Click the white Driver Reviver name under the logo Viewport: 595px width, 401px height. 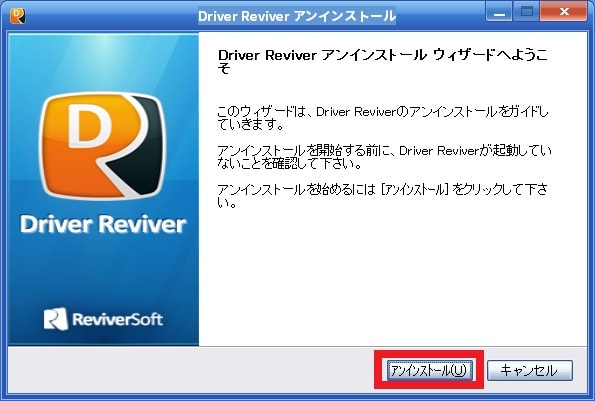[103, 224]
